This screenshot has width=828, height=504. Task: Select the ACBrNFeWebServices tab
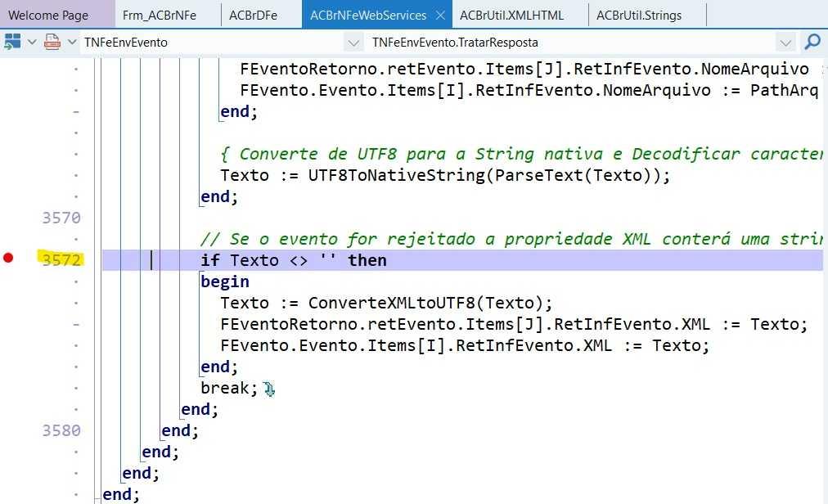point(368,16)
